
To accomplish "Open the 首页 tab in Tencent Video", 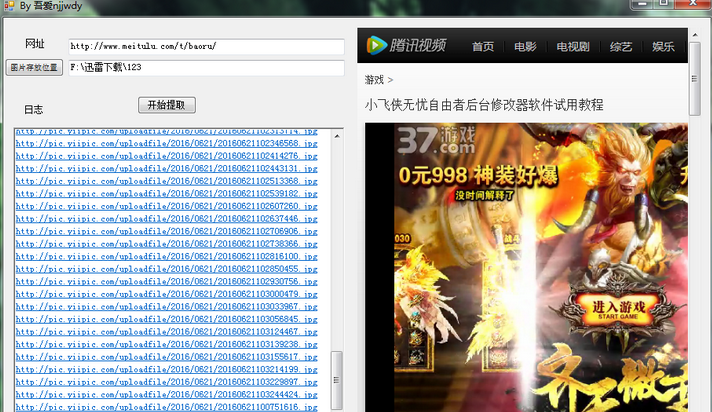I will click(483, 46).
